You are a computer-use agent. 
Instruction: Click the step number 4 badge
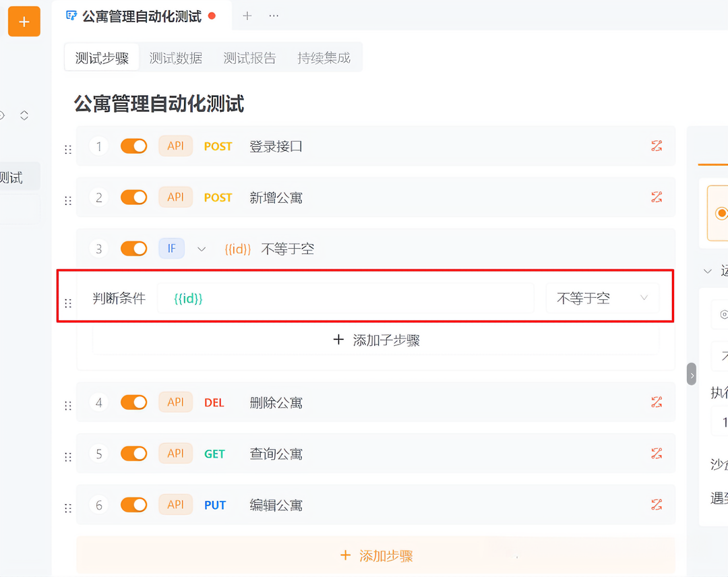[98, 402]
